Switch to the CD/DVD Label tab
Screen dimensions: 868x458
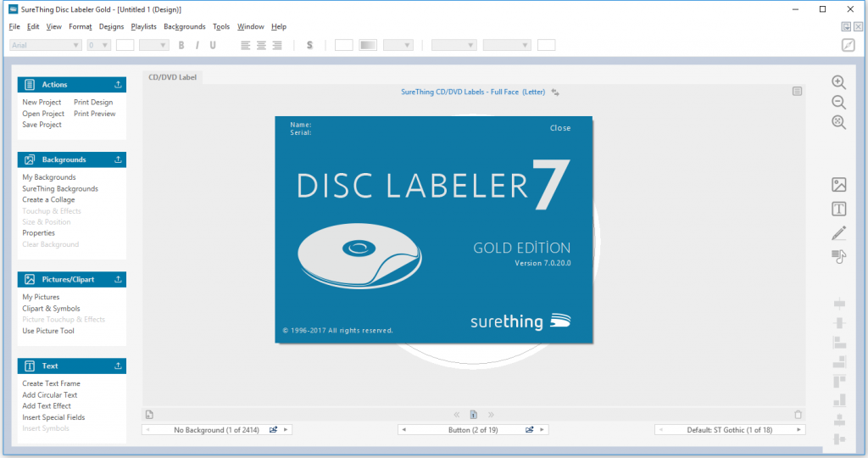pos(172,77)
